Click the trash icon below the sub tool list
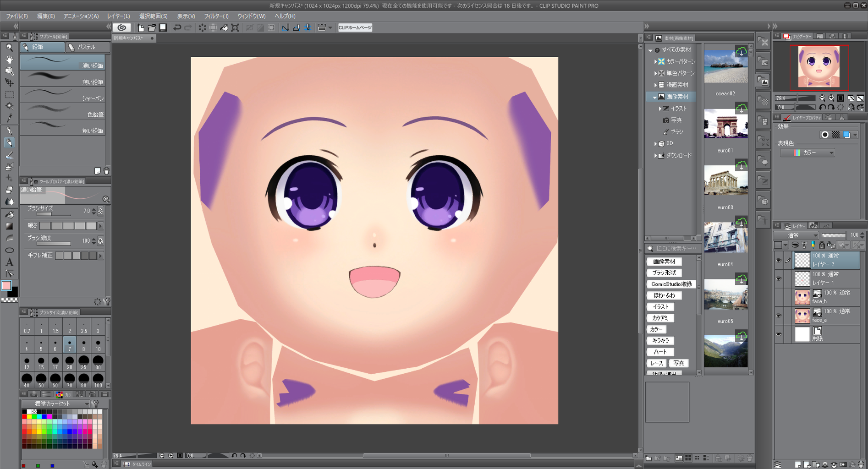The width and height of the screenshot is (868, 469). (106, 171)
